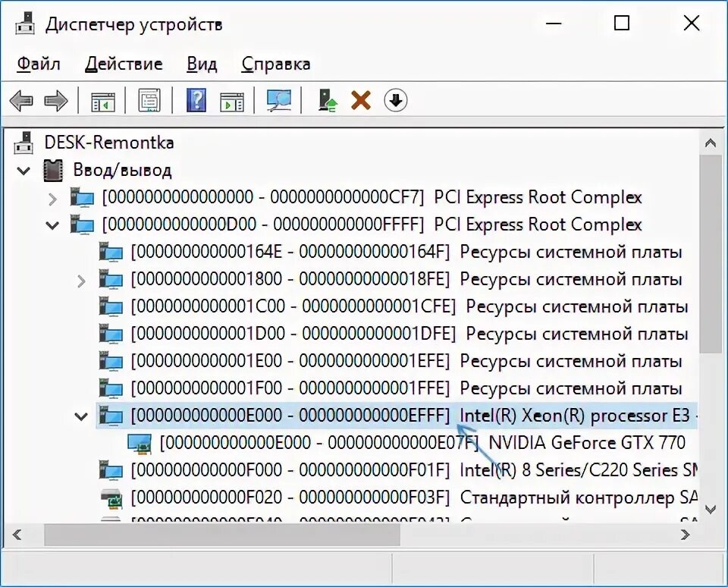Viewport: 728px width, 587px height.
Task: Click the Ввод/вывод chip icon
Action: [x=53, y=171]
